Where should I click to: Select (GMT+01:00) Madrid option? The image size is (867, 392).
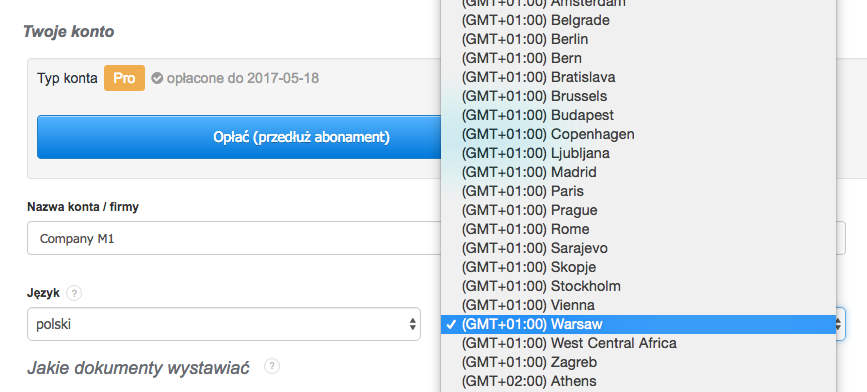(x=639, y=172)
